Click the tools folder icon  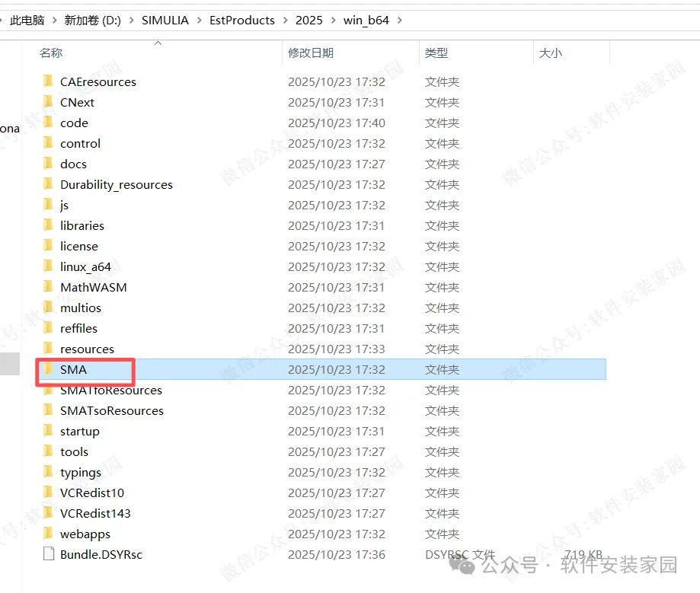click(x=48, y=451)
